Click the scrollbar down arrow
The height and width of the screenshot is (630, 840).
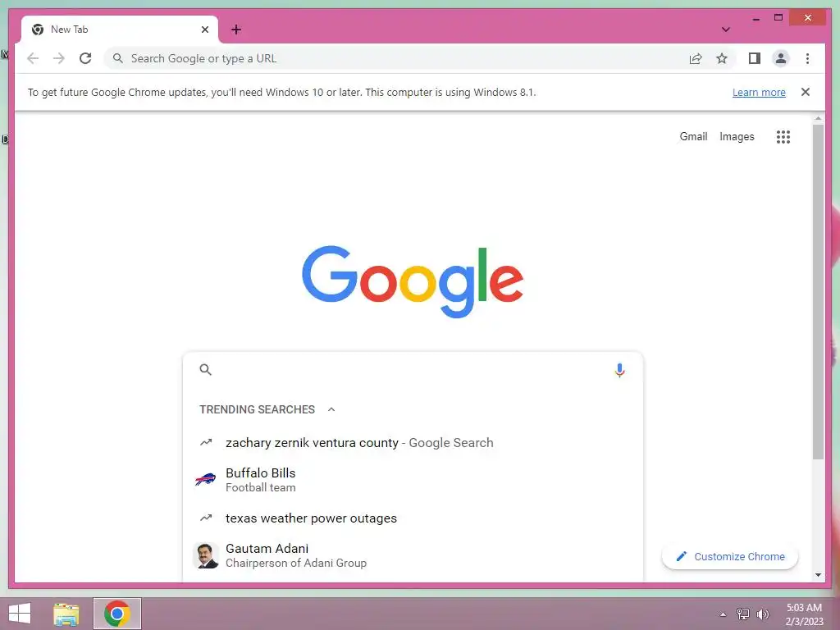click(x=818, y=575)
